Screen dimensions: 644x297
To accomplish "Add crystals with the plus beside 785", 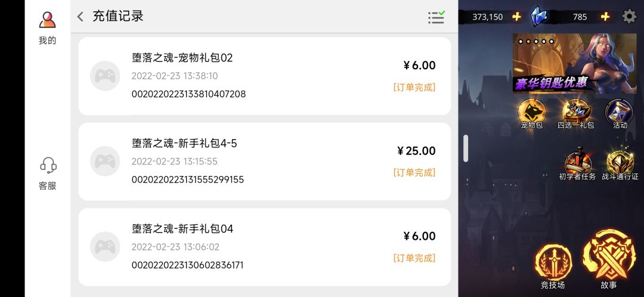I will tap(605, 17).
